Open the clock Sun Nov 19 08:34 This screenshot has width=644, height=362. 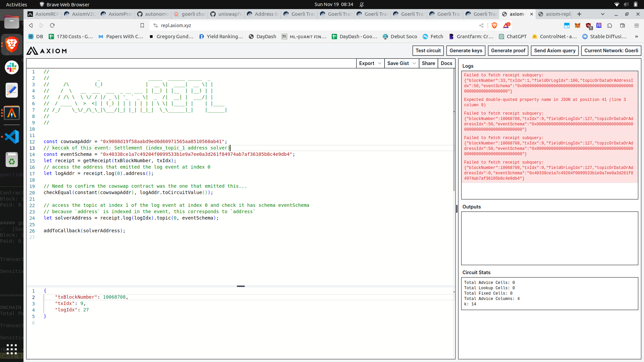click(x=334, y=4)
